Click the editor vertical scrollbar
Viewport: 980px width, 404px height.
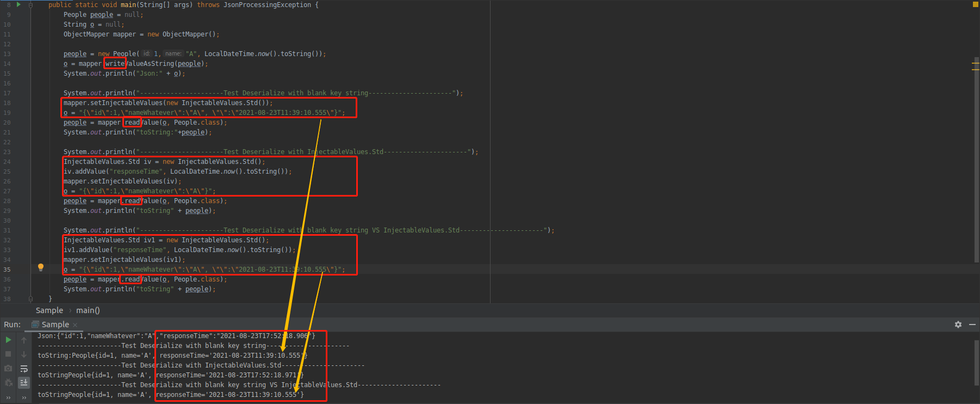coord(976,163)
